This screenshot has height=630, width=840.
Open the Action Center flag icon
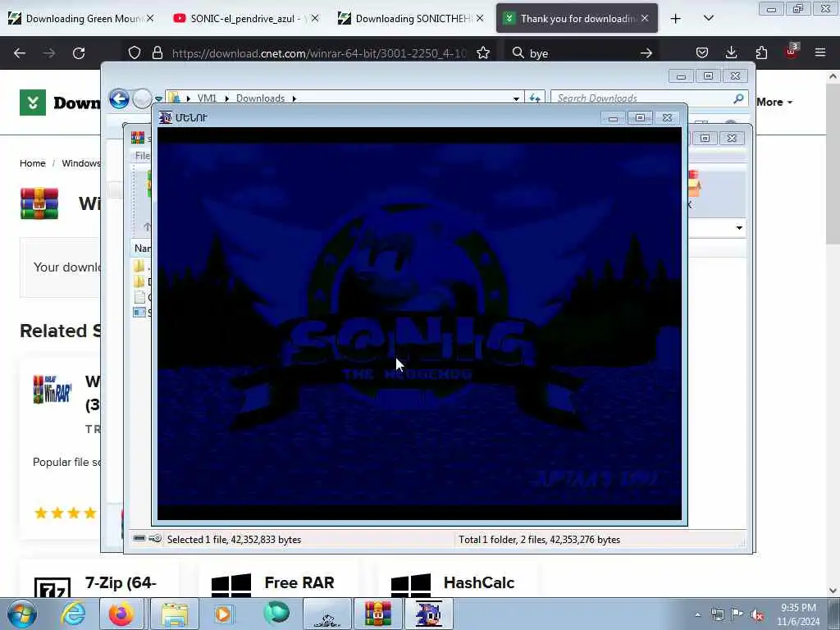pos(737,614)
